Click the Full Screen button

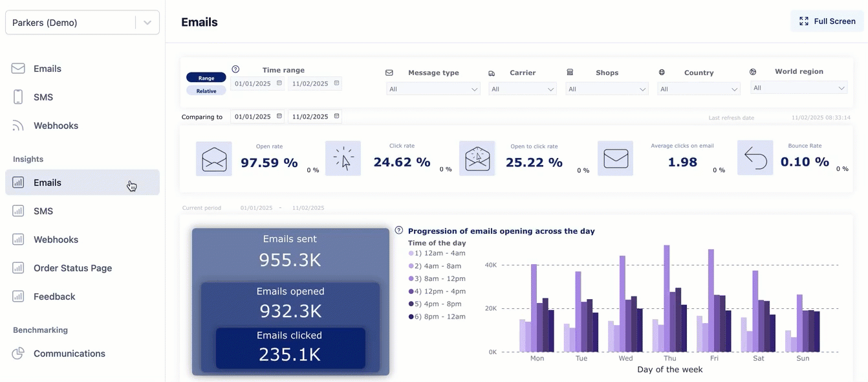(827, 21)
